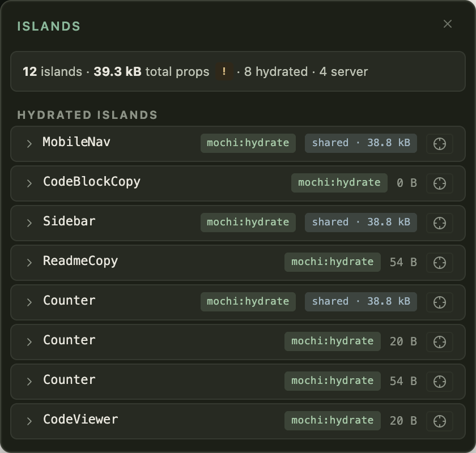Image resolution: width=476 pixels, height=453 pixels.
Task: Locate the CodeViewer island with crosshair
Action: pos(440,421)
